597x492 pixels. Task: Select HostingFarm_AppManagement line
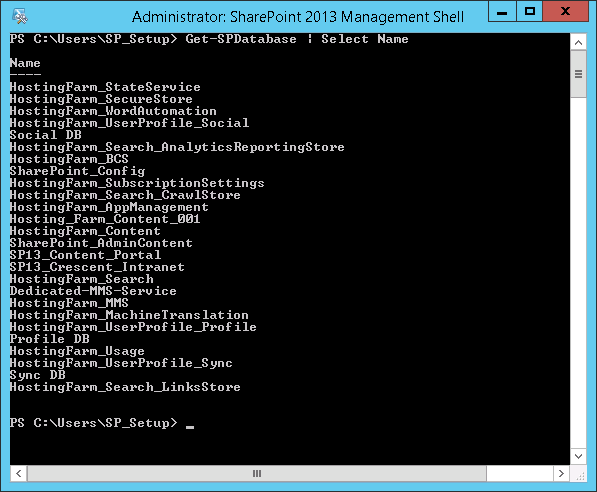point(109,207)
